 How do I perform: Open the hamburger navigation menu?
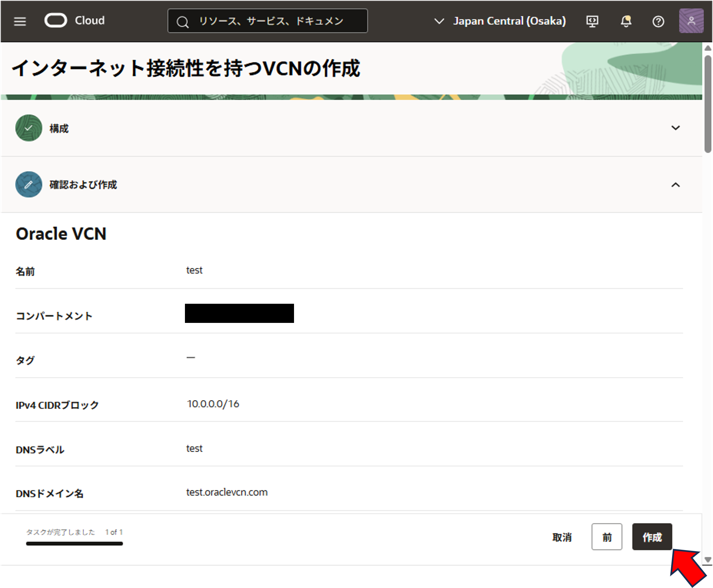20,21
